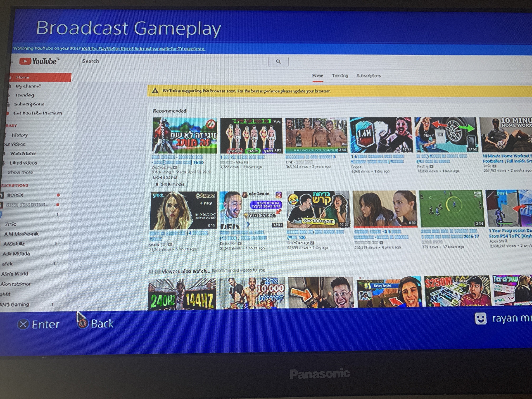Open the 10 Minute Home Workout thumbnail
This screenshot has width=532, height=399.
[x=505, y=135]
